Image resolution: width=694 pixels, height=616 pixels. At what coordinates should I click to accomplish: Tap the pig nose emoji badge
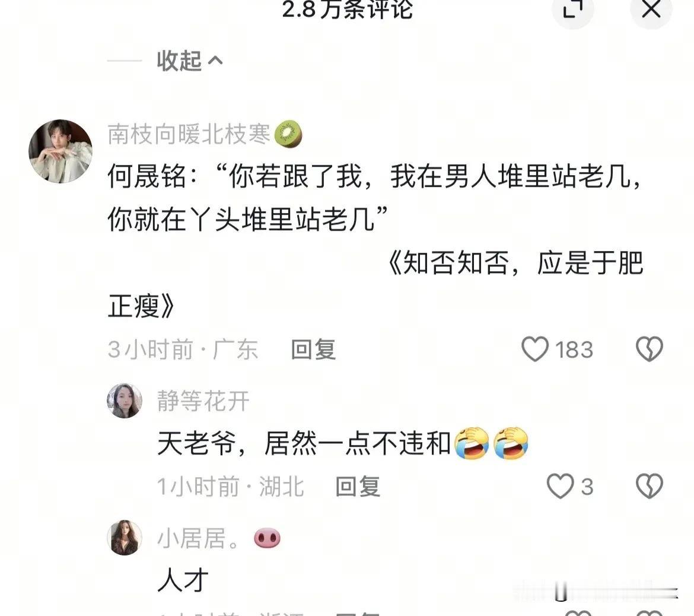coord(268,538)
